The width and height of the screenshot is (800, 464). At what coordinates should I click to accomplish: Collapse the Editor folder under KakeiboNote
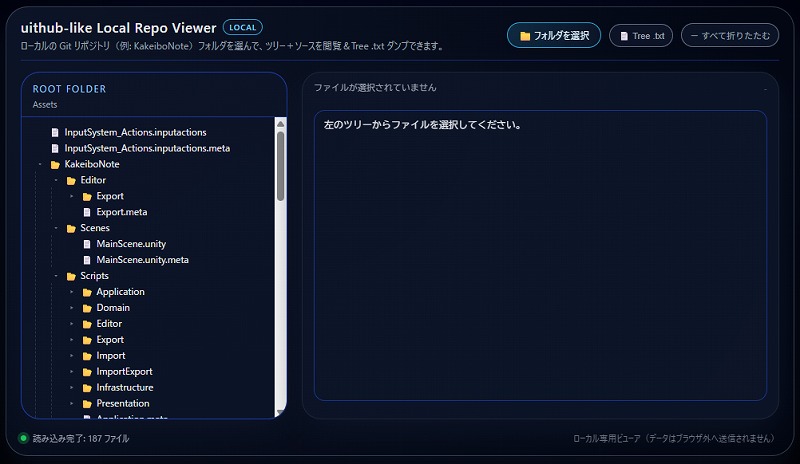click(56, 180)
